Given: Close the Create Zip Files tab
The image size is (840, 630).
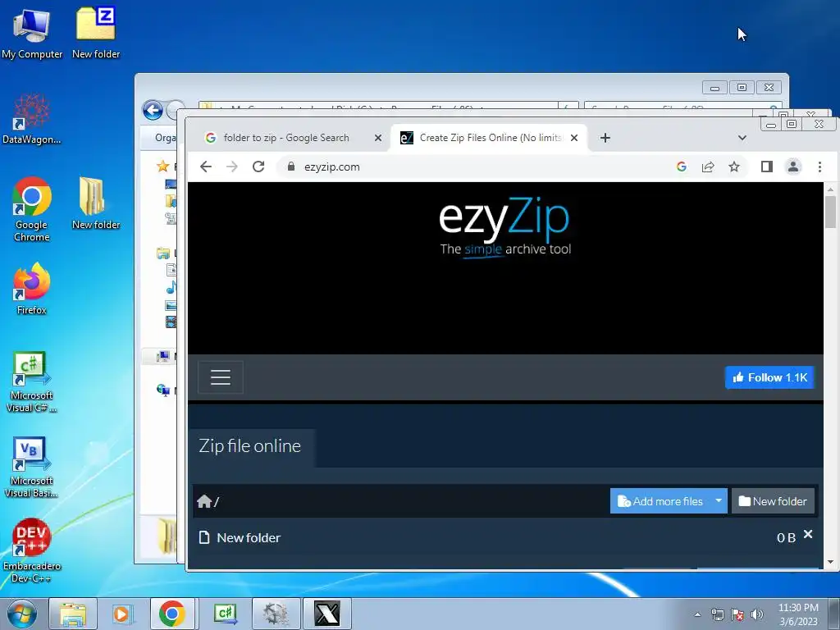Looking at the screenshot, I should [573, 138].
